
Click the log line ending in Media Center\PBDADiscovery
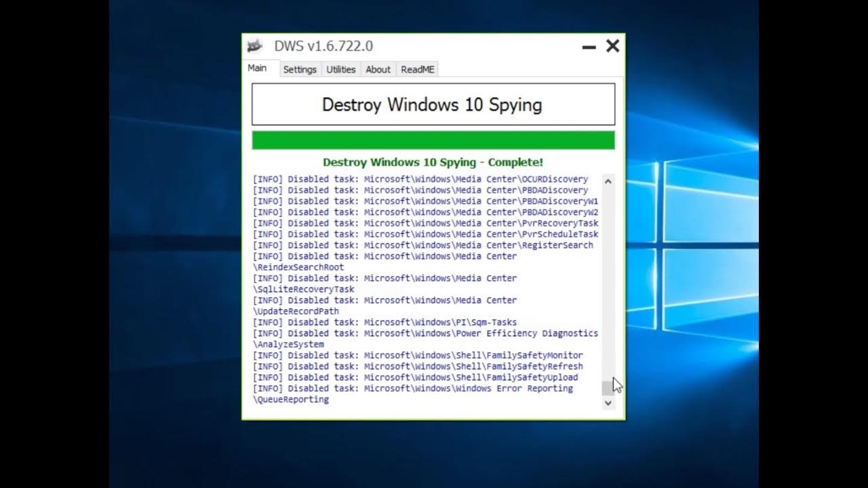pos(420,190)
